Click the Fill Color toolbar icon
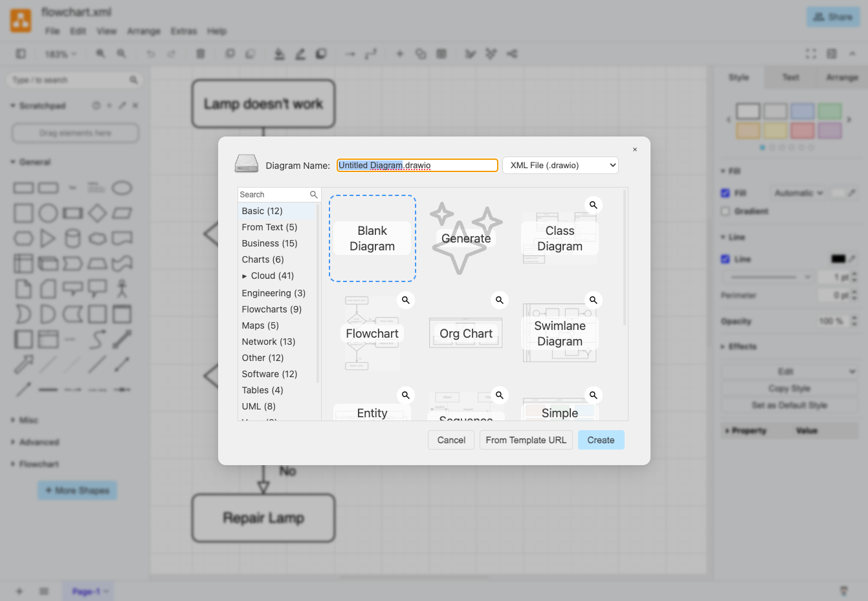The image size is (868, 601). [x=279, y=54]
